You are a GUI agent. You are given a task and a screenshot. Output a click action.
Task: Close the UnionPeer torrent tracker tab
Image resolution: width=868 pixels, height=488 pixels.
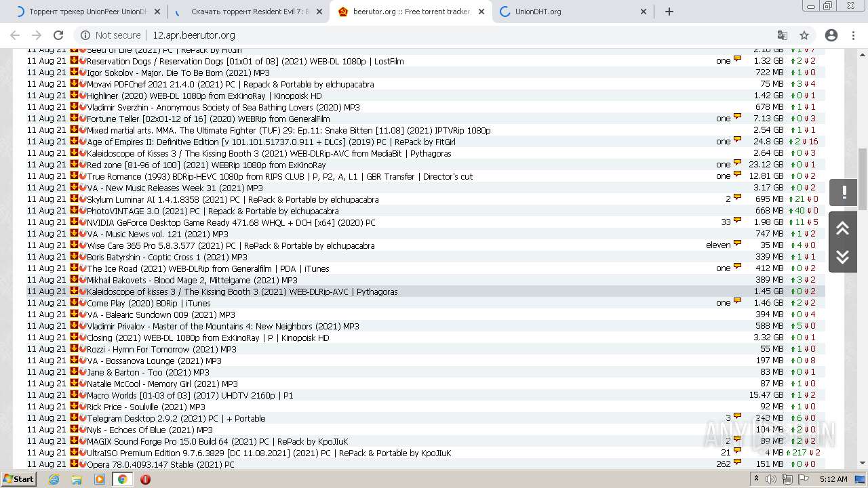[158, 12]
